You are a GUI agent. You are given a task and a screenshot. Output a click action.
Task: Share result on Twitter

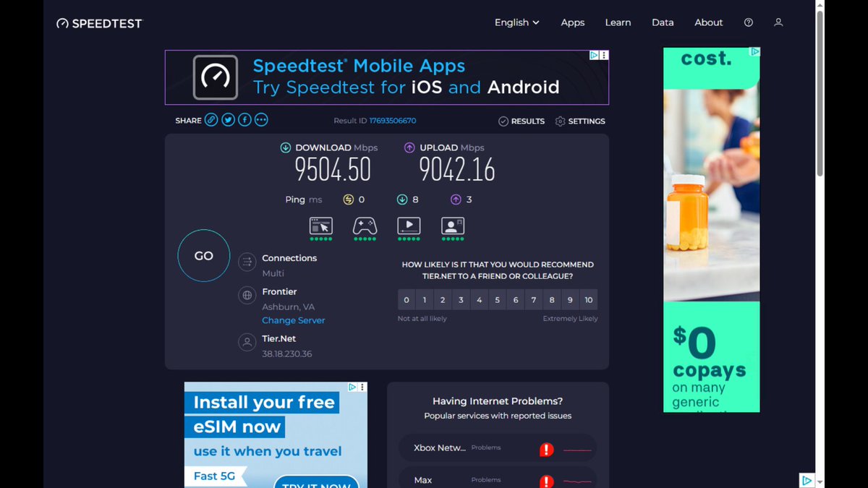click(228, 120)
